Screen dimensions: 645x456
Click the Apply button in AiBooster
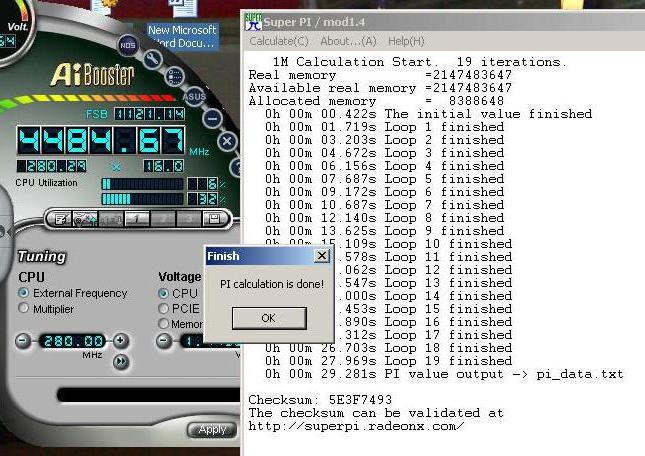tap(213, 430)
